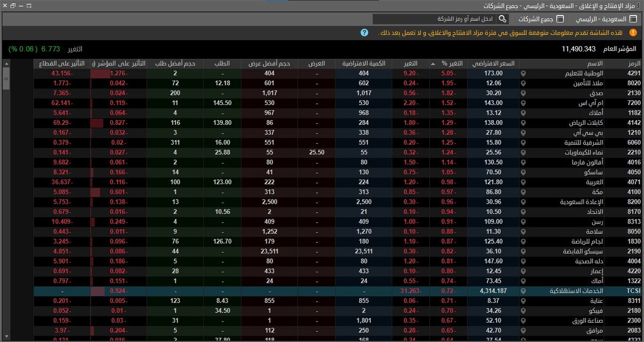Sort by التأثير على القطاع column header

click(x=62, y=64)
